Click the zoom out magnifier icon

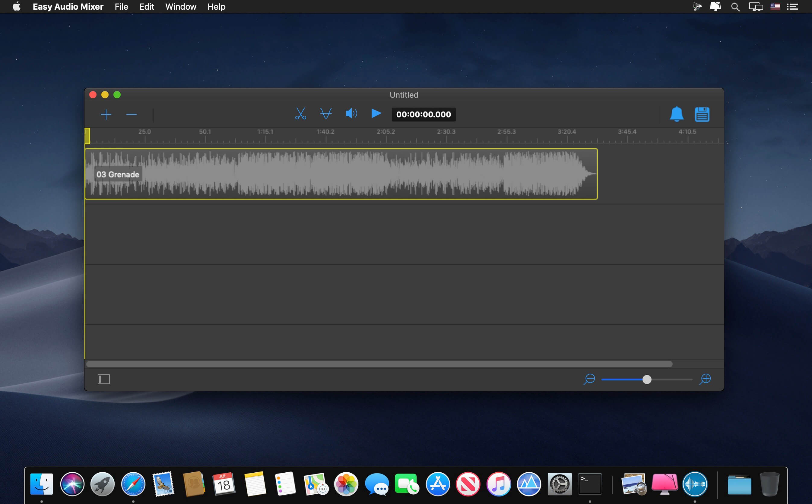pos(589,379)
